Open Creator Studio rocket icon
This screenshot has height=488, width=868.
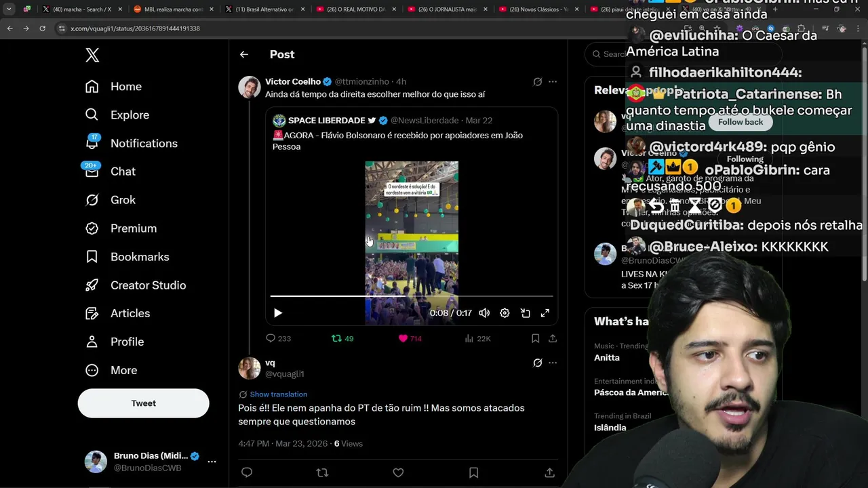(x=92, y=285)
